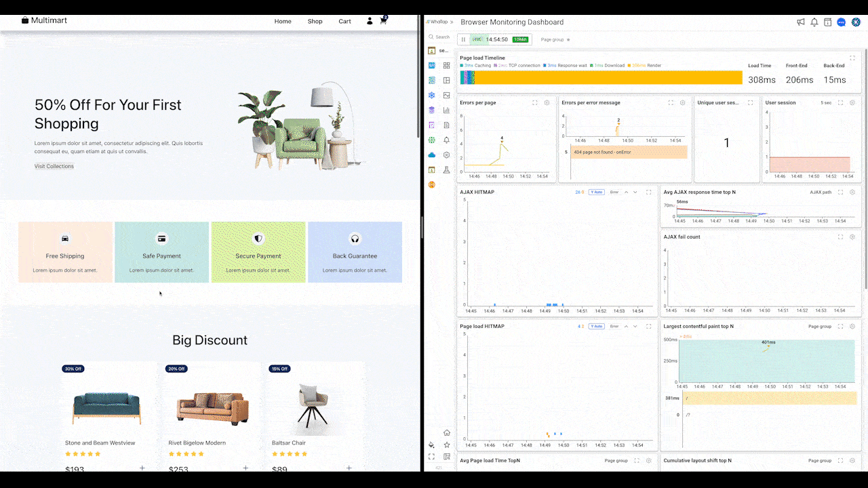The width and height of the screenshot is (868, 488).
Task: Click the sidebar favorites star icon
Action: [x=446, y=445]
